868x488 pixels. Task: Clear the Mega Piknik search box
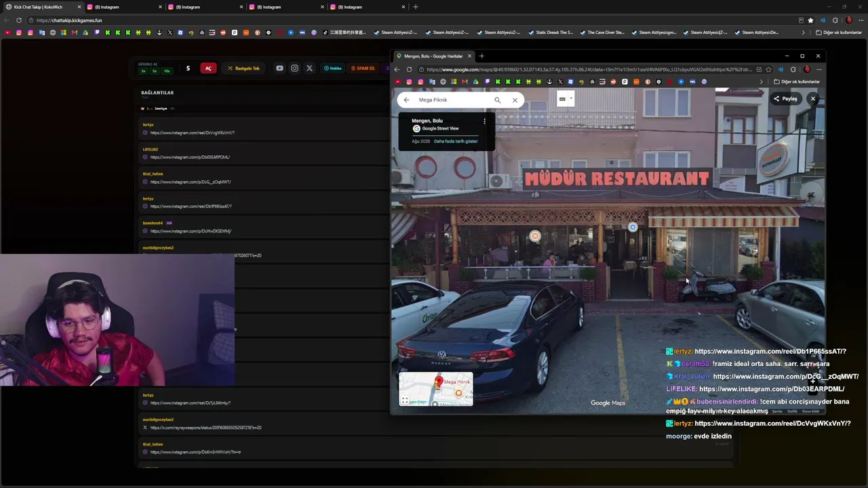[515, 100]
